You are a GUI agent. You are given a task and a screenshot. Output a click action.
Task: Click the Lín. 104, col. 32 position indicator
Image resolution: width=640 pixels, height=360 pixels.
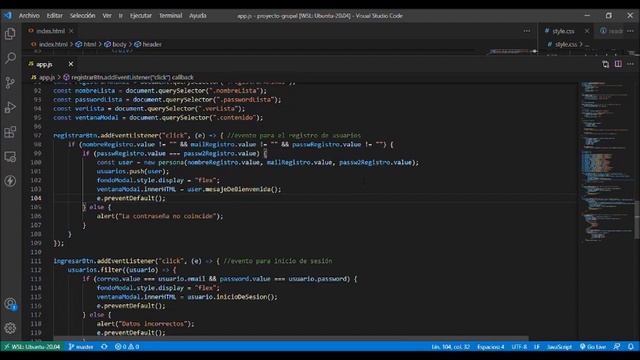click(451, 347)
